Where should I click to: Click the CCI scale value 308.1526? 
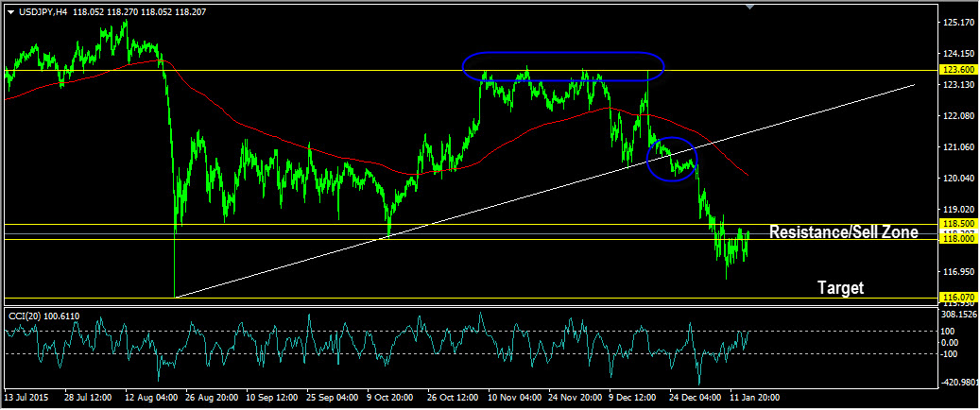[959, 315]
